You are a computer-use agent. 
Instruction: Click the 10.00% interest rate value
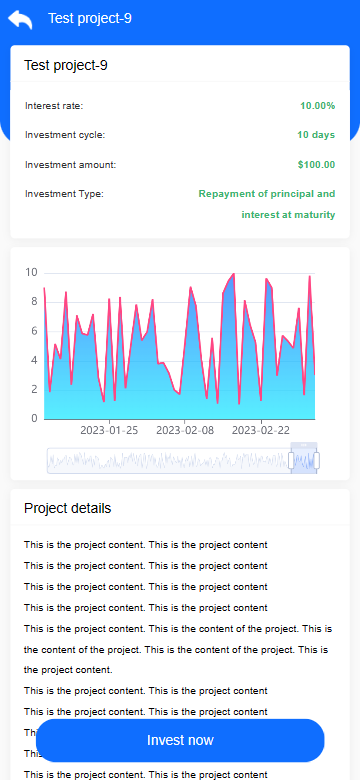coord(318,105)
